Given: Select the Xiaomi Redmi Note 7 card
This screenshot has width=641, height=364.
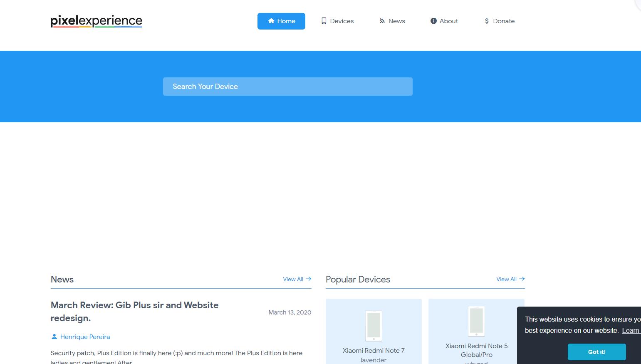Looking at the screenshot, I should [374, 332].
